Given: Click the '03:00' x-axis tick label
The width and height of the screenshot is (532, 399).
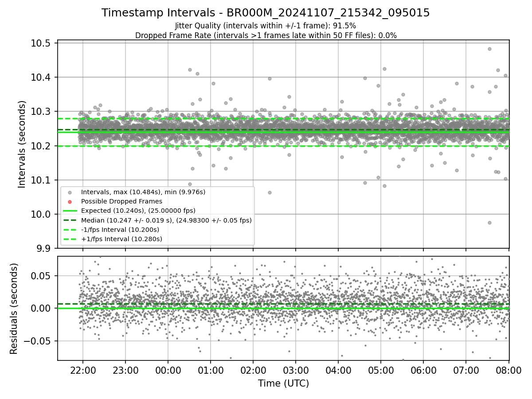Looking at the screenshot, I should 296,371.
